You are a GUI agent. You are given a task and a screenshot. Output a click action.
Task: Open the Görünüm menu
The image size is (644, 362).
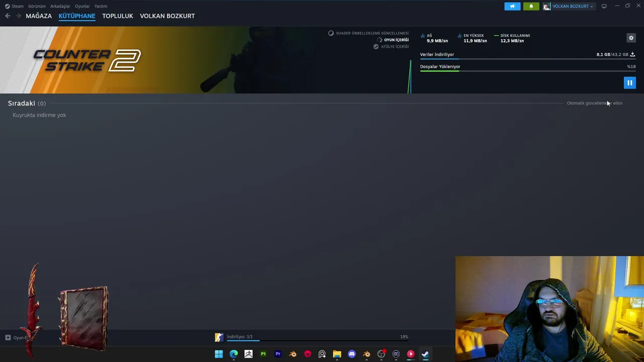point(37,6)
